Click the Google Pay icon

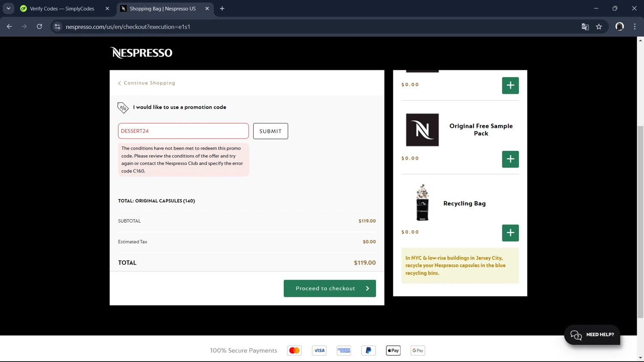coord(418,350)
